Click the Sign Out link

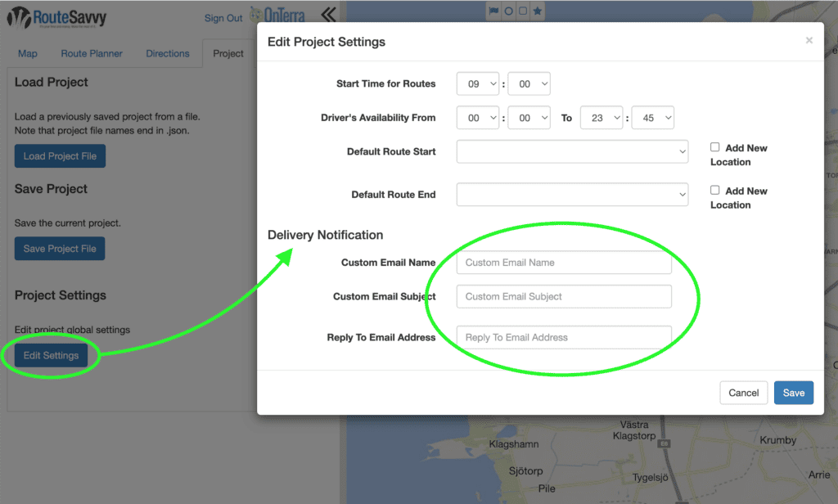[x=223, y=18]
